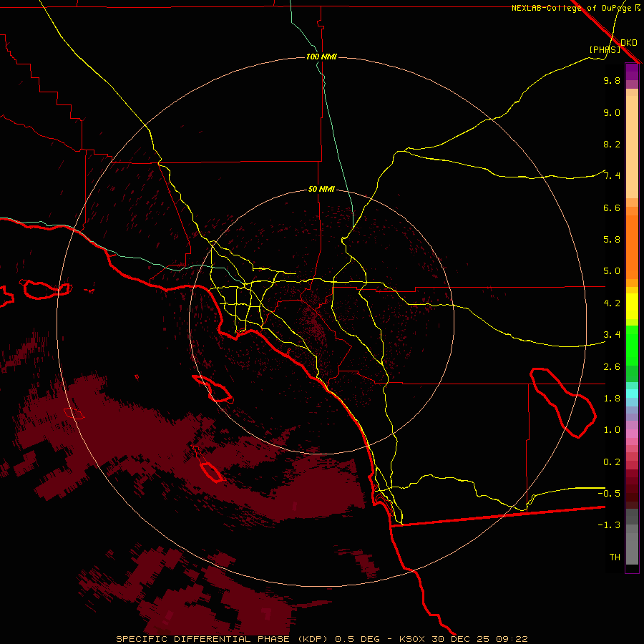Viewport: 644px width, 644px height.
Task: Click the 9.0 scale value
Action: [612, 112]
